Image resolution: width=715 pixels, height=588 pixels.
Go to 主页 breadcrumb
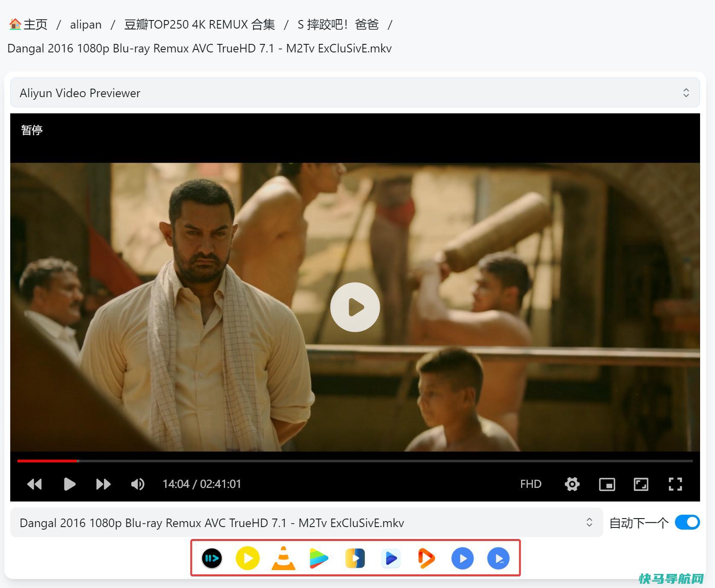point(28,24)
